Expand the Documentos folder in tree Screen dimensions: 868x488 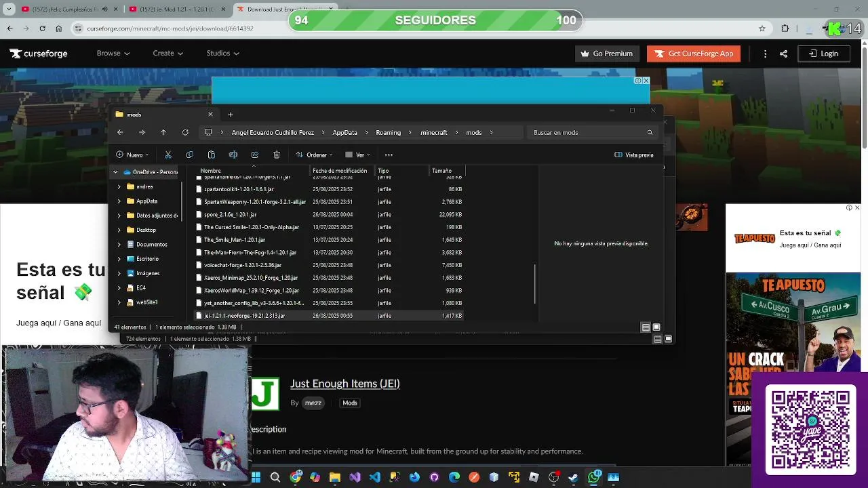(119, 244)
